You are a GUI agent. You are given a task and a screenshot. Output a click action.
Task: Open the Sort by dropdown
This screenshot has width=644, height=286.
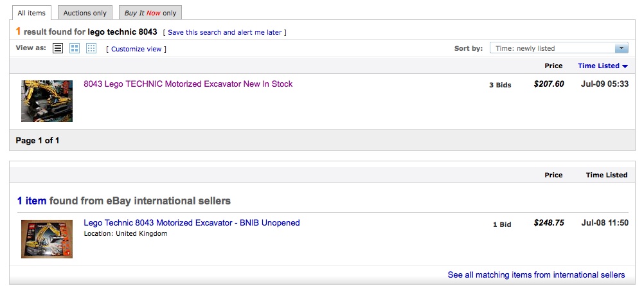click(x=559, y=48)
